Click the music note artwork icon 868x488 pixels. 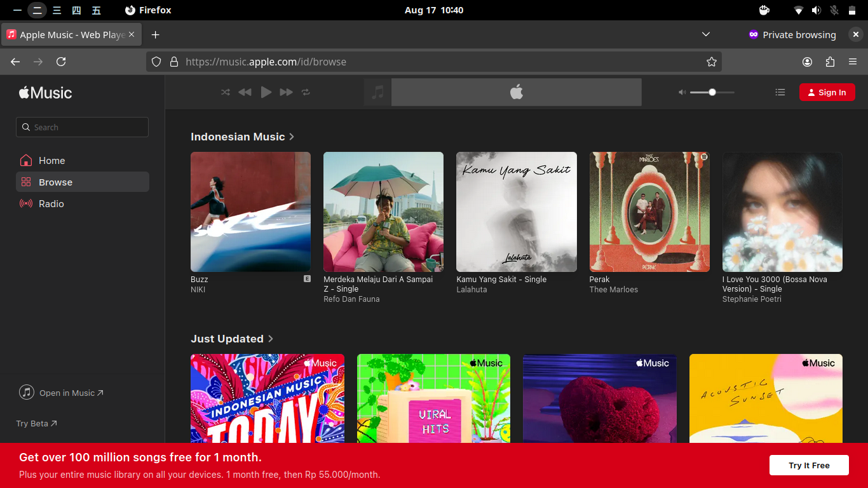tap(377, 92)
